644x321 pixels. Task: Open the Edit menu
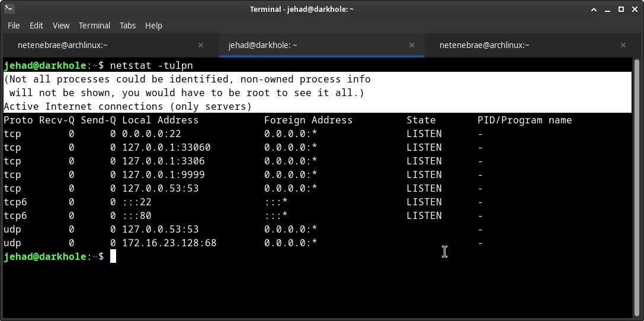point(36,26)
